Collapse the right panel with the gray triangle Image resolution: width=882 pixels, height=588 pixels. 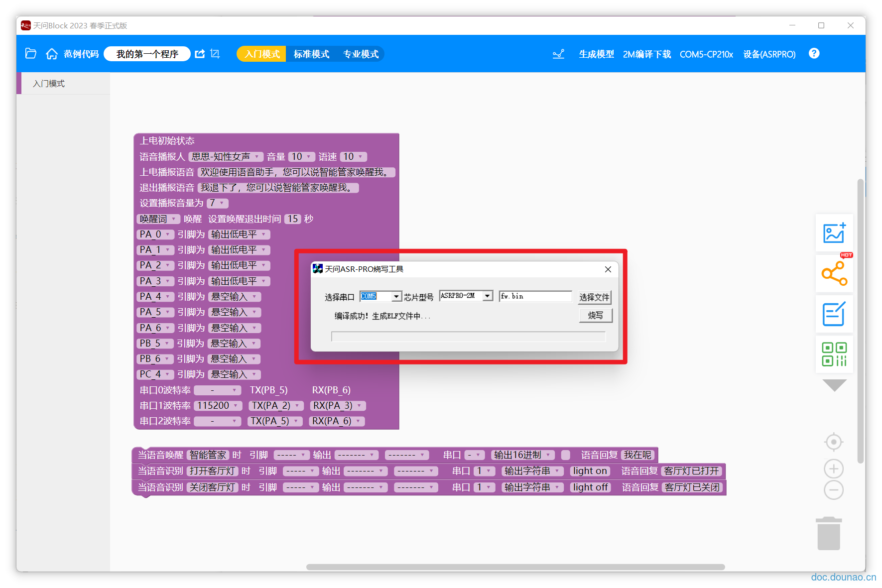(834, 385)
